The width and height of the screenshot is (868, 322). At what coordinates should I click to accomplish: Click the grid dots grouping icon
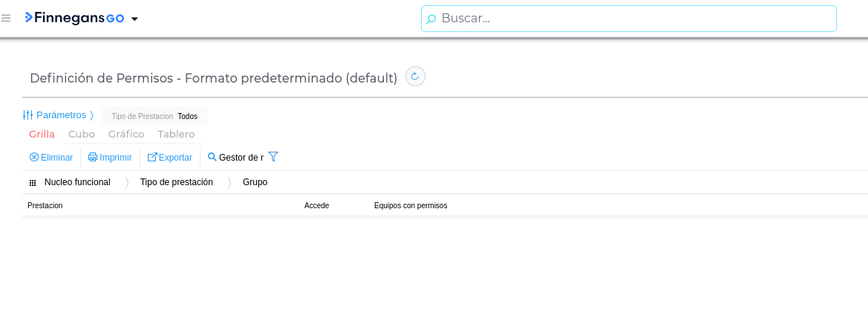click(x=33, y=183)
